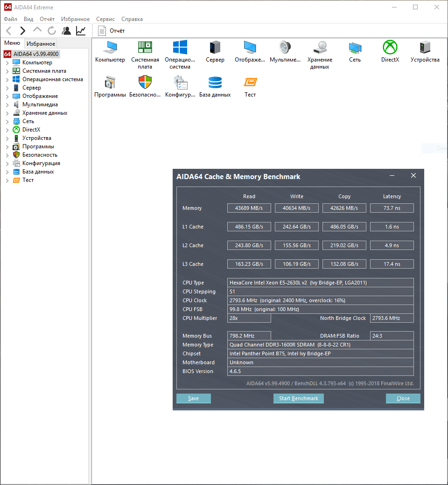Open the Тест benchmark icon in main pane
This screenshot has height=485, width=448.
pos(250,87)
